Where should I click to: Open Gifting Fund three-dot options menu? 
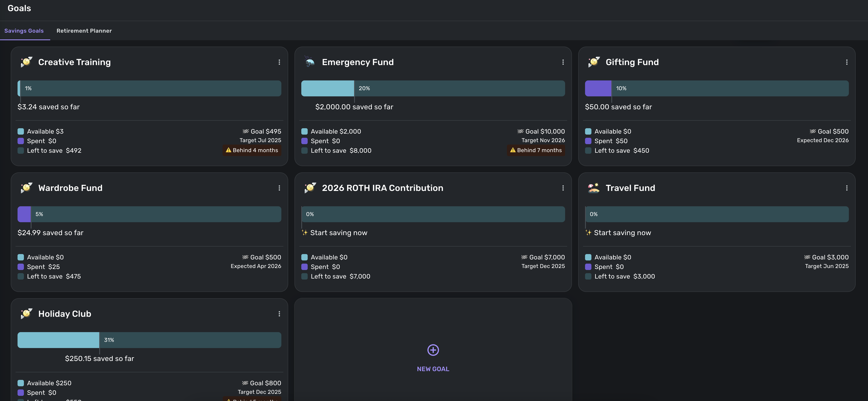pos(846,62)
